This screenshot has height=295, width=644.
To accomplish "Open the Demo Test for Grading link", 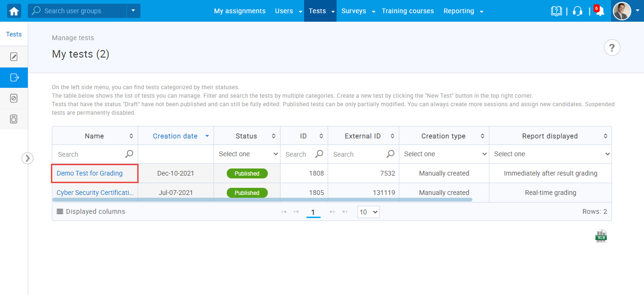I will (90, 173).
